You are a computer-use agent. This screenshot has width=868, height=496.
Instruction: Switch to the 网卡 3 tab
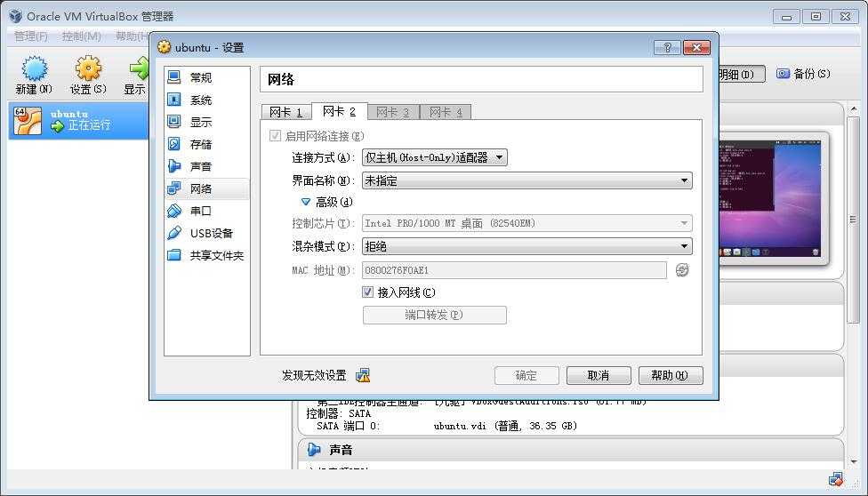coord(392,112)
